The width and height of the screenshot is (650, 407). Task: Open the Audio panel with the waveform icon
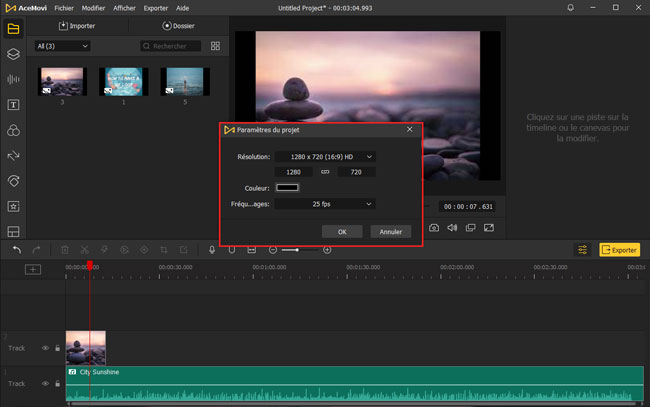coord(14,79)
